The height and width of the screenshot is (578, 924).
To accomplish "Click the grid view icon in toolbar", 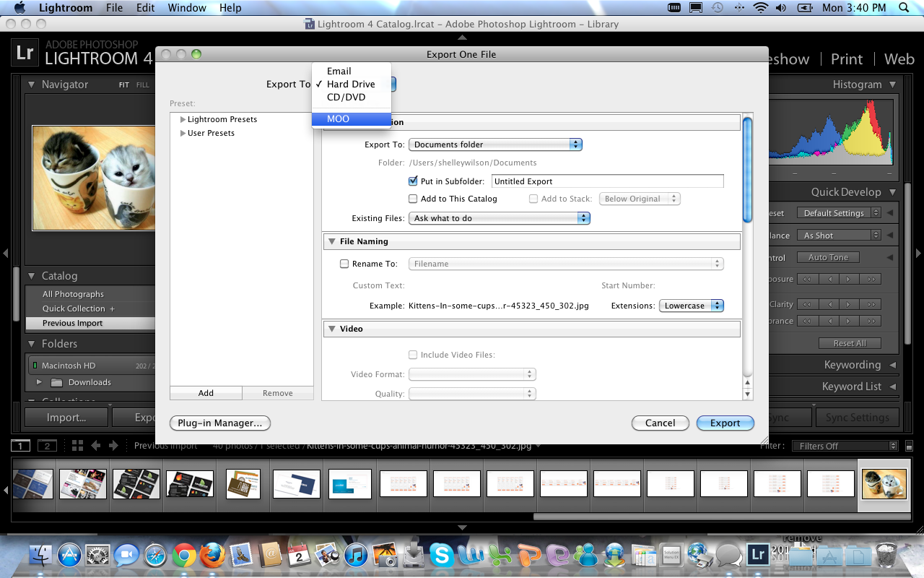I will pos(77,446).
